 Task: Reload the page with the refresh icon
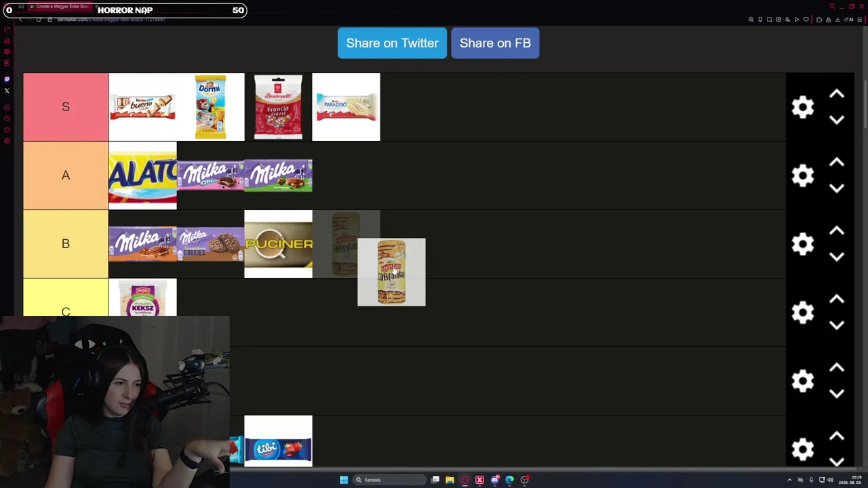(39, 20)
